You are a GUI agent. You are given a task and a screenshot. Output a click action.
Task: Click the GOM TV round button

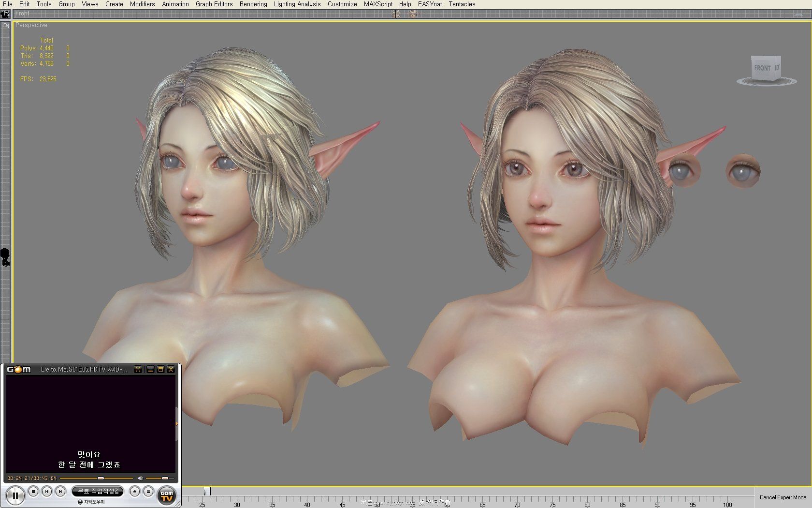(167, 495)
